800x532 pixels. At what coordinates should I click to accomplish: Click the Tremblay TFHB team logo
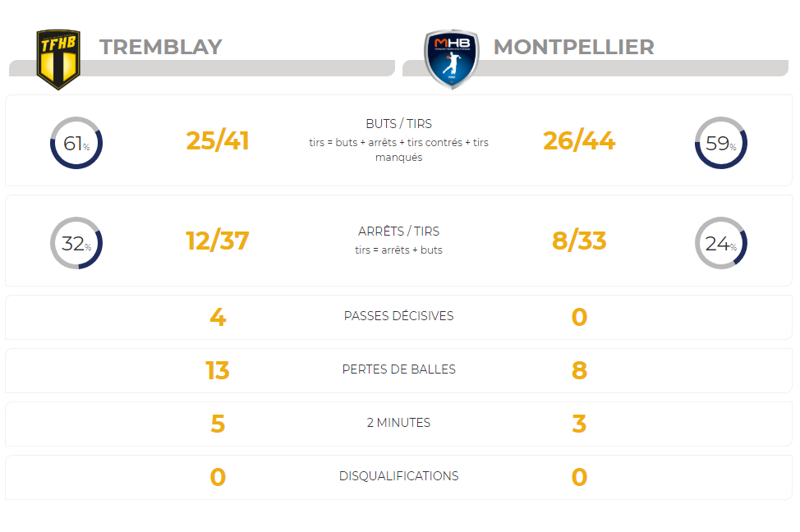pyautogui.click(x=58, y=59)
